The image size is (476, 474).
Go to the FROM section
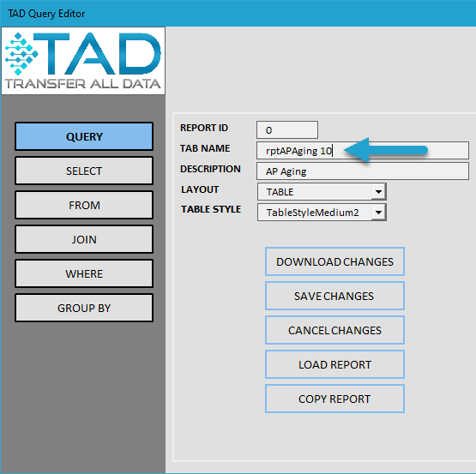[x=84, y=205]
